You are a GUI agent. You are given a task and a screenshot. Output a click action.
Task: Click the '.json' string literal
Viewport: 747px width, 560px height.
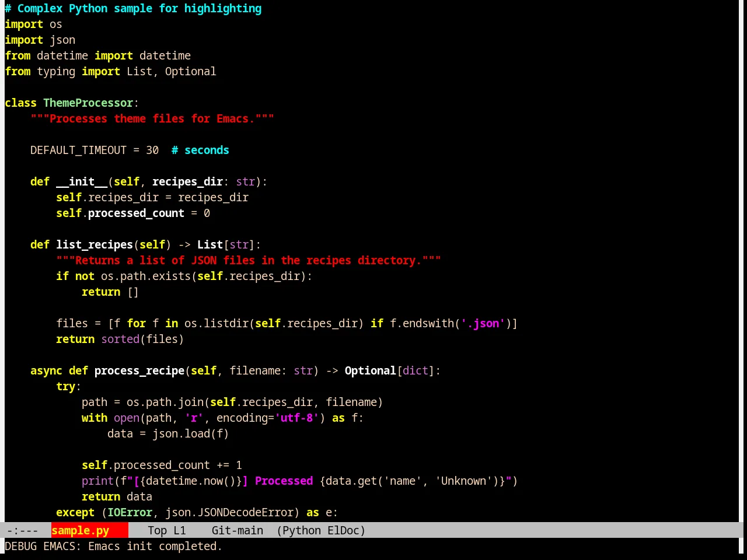(483, 323)
